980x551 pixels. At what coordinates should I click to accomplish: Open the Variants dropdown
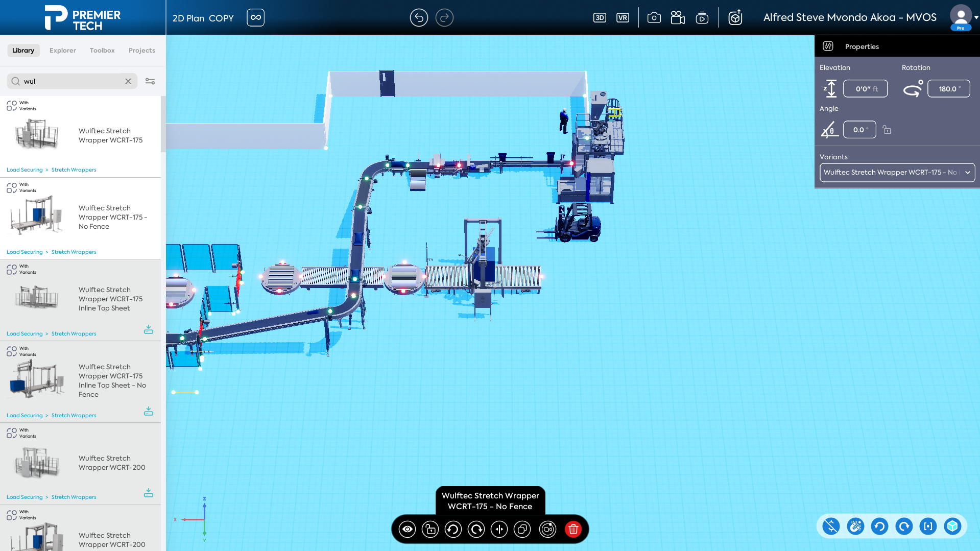click(x=897, y=173)
